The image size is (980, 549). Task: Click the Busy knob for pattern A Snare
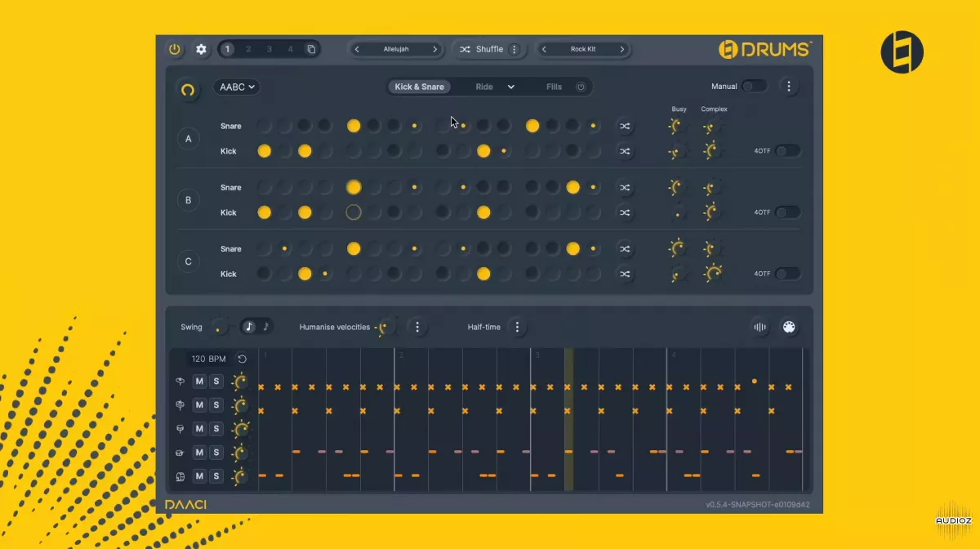[x=676, y=126]
